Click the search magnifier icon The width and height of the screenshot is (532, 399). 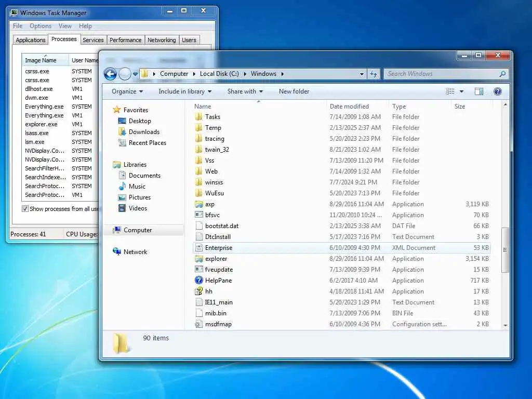[x=502, y=74]
